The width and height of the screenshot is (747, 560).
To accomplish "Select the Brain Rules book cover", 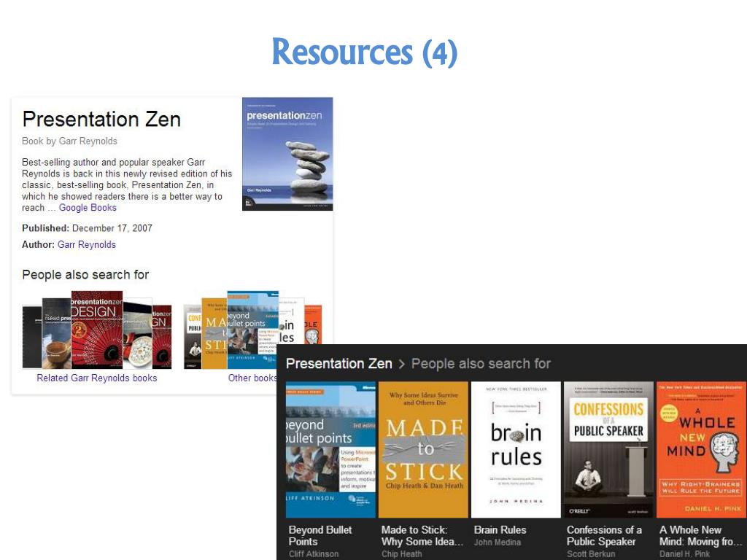I will point(516,449).
